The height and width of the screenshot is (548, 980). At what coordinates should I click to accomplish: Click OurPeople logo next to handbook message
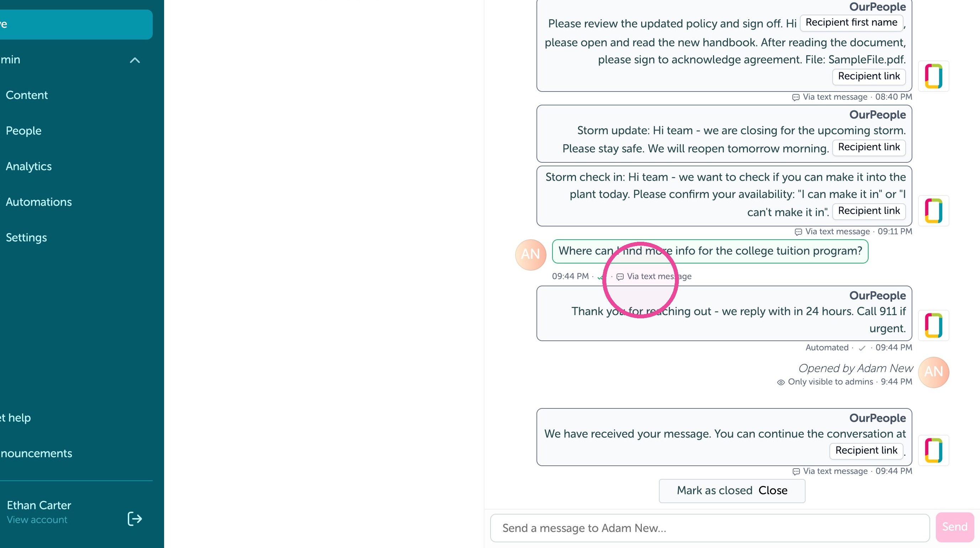[934, 76]
